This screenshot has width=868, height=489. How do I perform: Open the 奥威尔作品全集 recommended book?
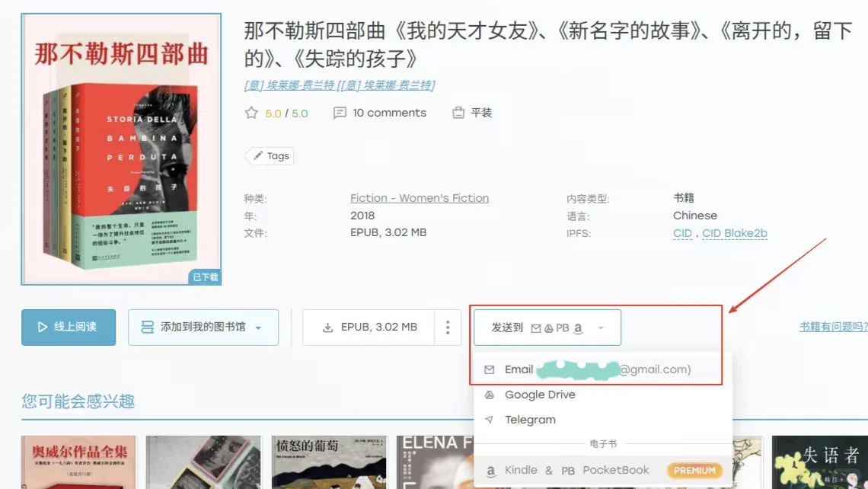pyautogui.click(x=78, y=462)
